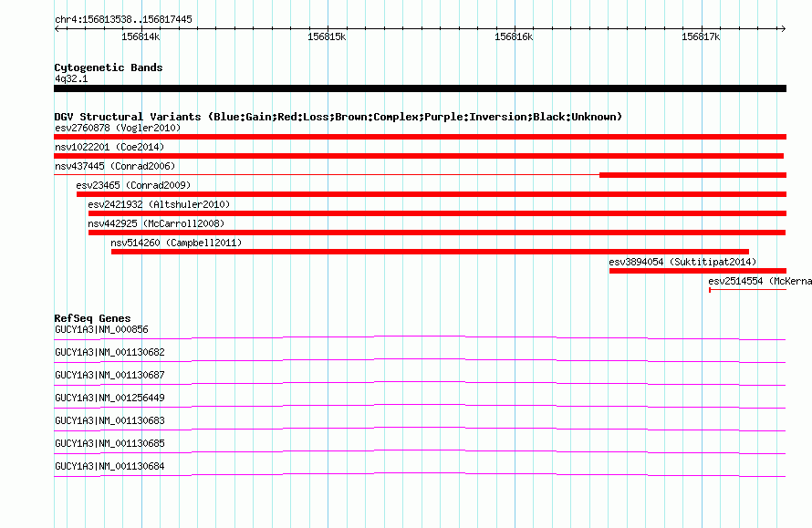
Task: Select the magenta intron line under NM_001130682
Action: click(420, 359)
